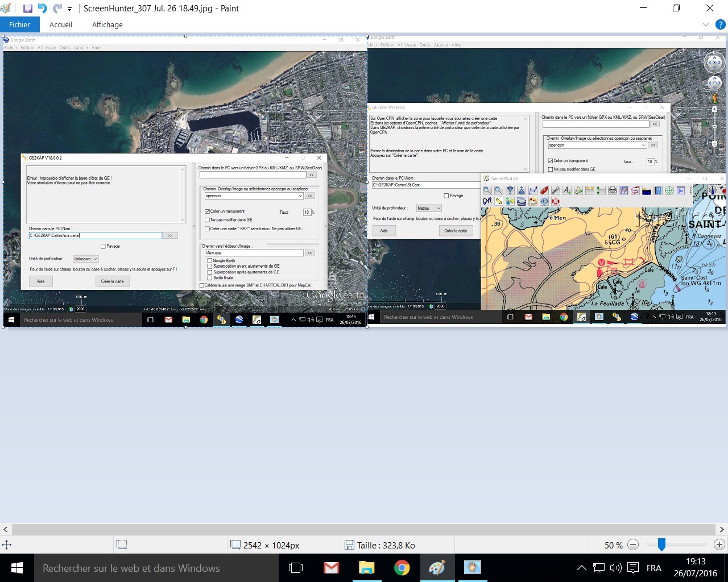Click Créer la carte in right GE2KAP dialog

click(456, 231)
